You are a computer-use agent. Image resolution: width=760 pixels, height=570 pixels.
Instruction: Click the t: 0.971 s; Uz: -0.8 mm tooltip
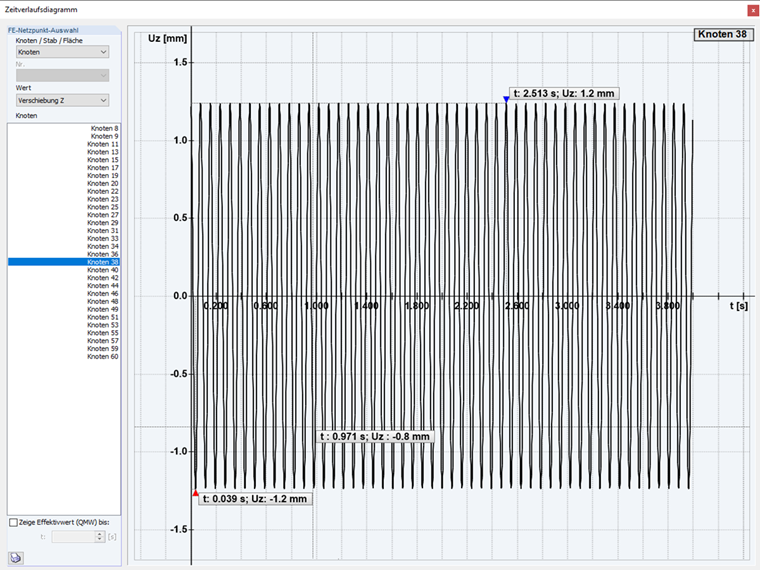375,436
